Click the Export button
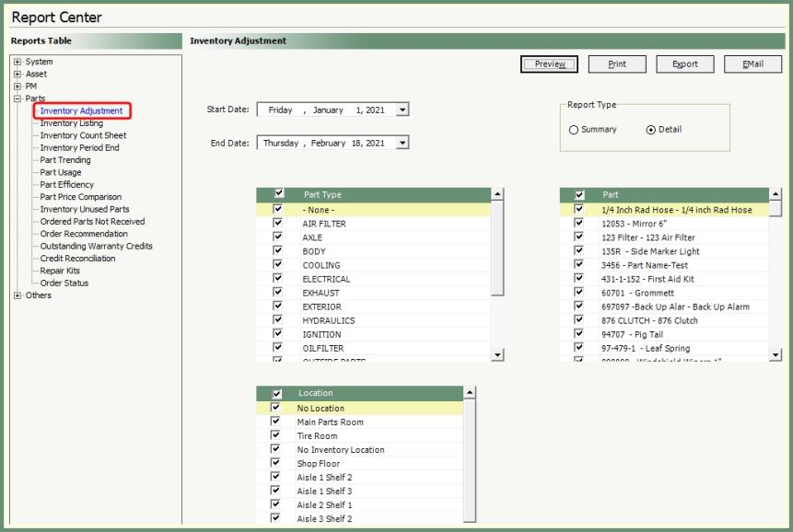The width and height of the screenshot is (793, 532). [684, 64]
